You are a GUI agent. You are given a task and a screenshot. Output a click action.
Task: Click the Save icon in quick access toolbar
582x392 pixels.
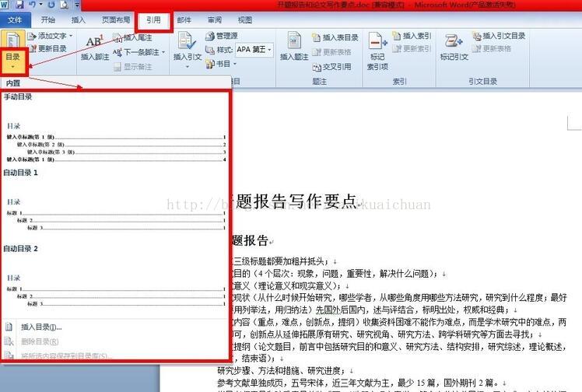click(19, 5)
